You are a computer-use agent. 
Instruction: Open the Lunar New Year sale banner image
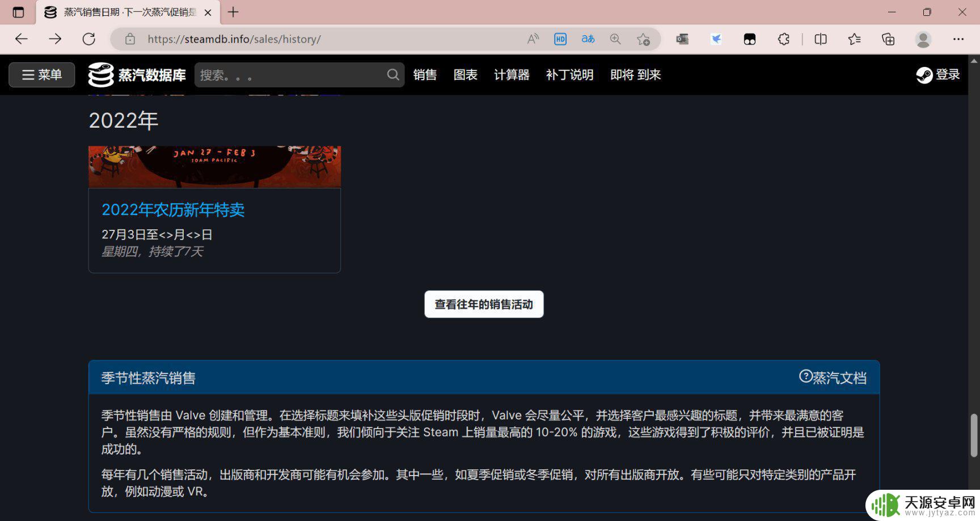click(x=214, y=167)
